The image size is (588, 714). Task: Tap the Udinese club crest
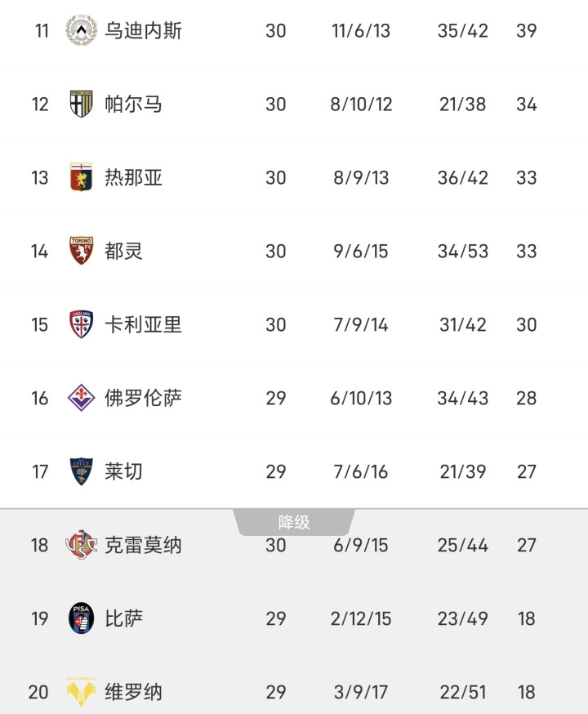tap(81, 30)
